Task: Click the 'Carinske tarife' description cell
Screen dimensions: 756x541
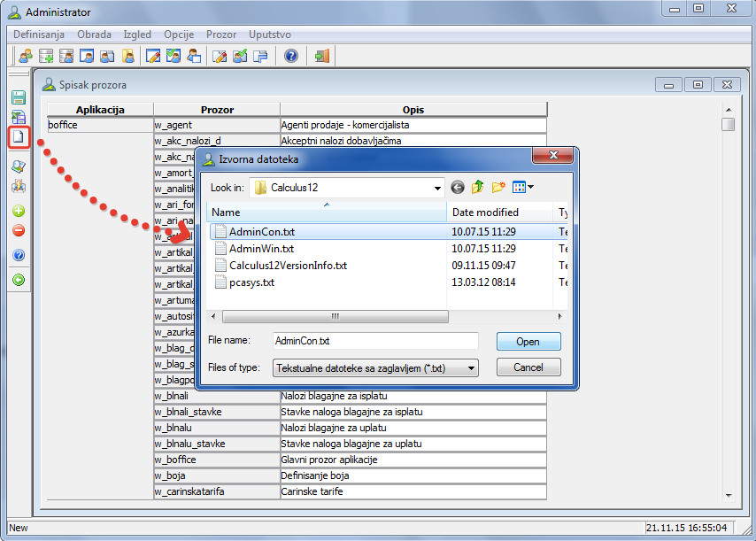Action: point(413,491)
